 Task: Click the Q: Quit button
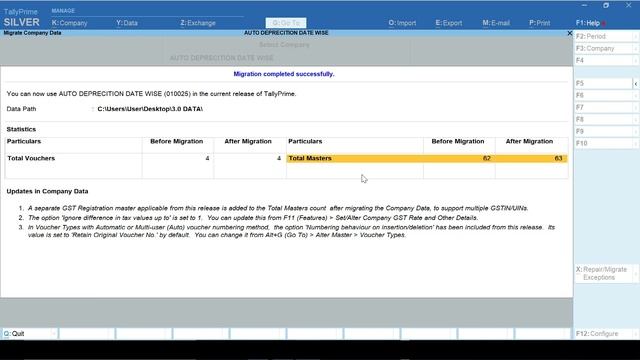[29, 333]
